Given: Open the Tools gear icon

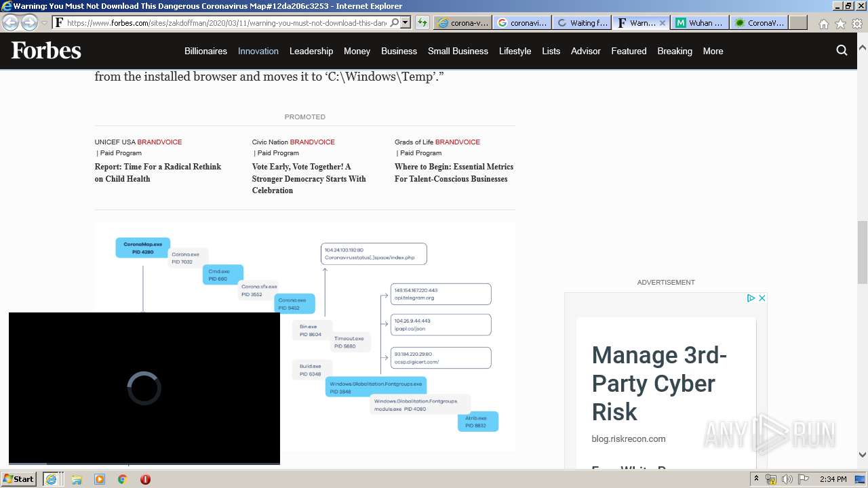Looking at the screenshot, I should tap(856, 24).
